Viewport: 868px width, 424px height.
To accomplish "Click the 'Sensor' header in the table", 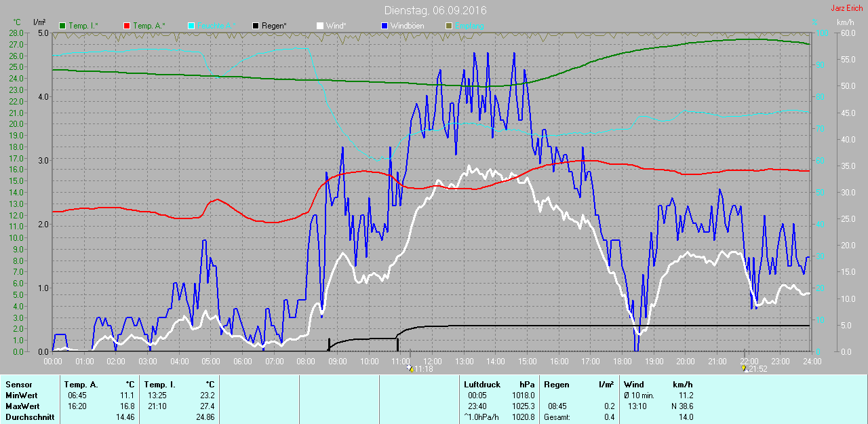I will 18,385.
